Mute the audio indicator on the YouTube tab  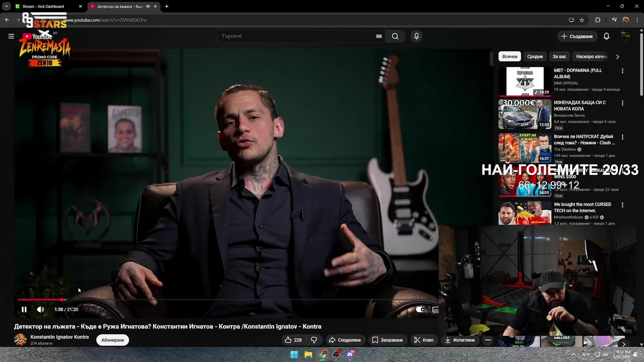tap(147, 7)
